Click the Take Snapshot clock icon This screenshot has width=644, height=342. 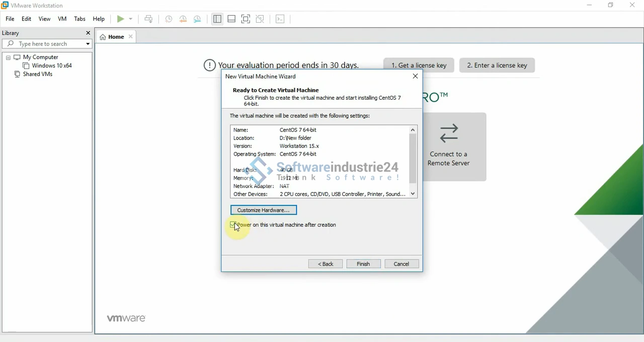point(169,19)
